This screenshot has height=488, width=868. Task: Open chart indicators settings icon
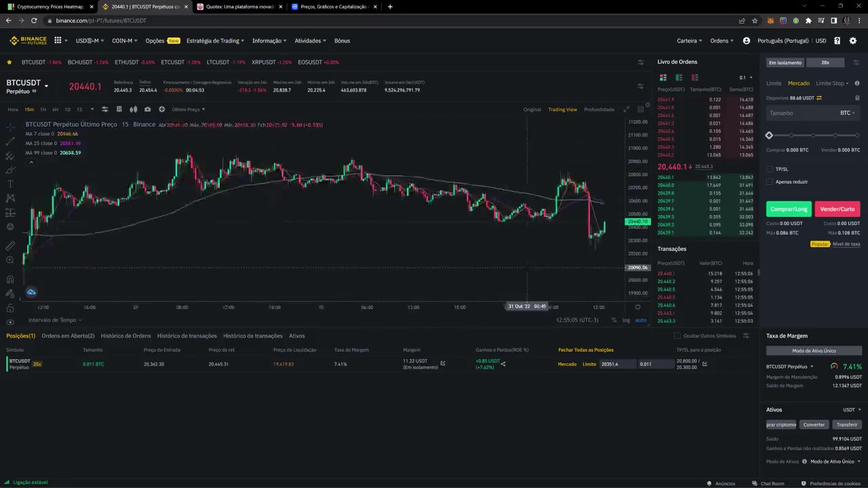pyautogui.click(x=104, y=109)
